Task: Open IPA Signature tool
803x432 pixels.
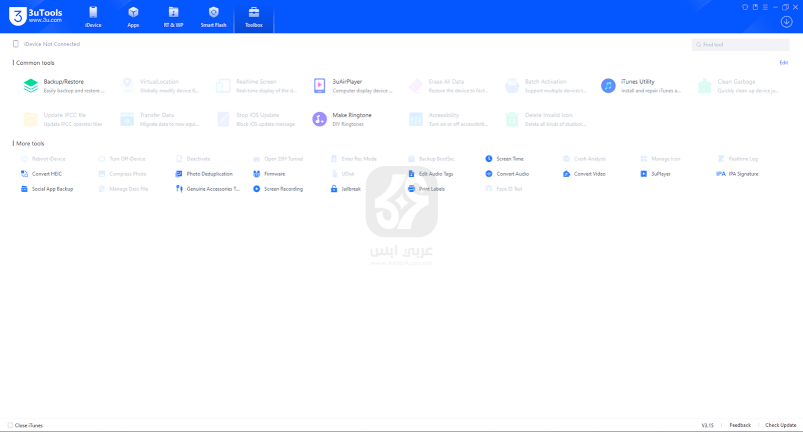Action: (x=737, y=174)
